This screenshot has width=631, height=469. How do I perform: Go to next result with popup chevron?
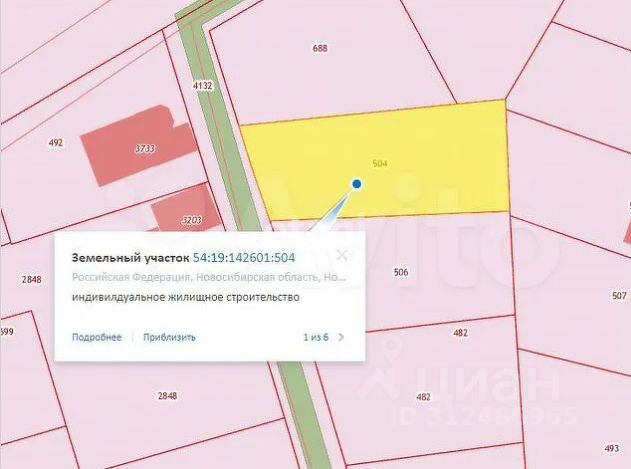341,337
